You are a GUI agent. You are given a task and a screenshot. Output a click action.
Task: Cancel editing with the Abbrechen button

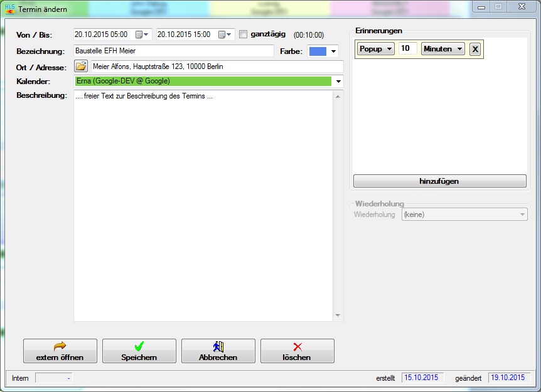click(218, 351)
